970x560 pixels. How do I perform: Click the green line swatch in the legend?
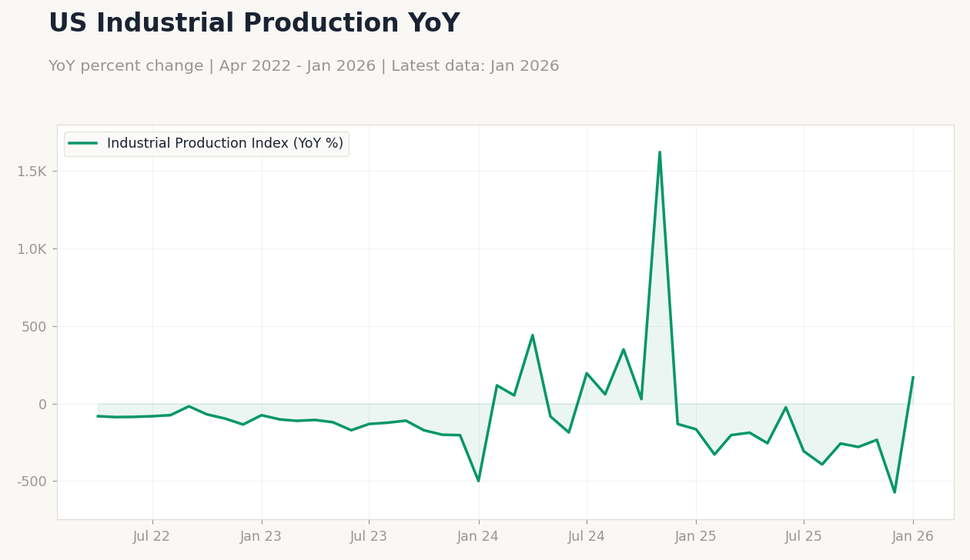83,144
